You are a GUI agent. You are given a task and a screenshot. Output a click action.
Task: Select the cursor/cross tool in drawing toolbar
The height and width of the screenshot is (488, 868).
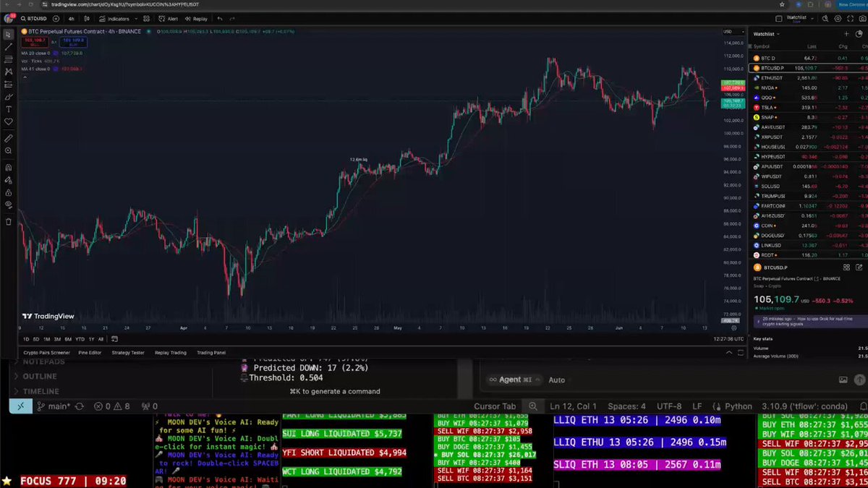click(x=9, y=34)
